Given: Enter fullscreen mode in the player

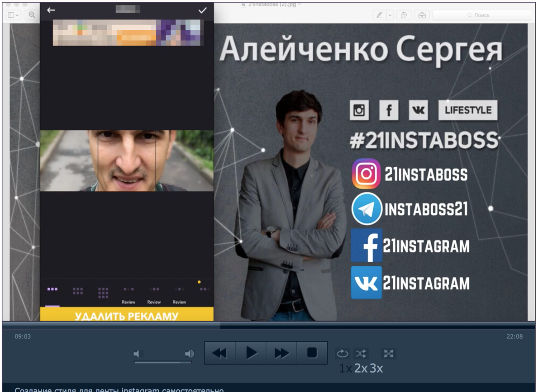Looking at the screenshot, I should click(x=389, y=354).
